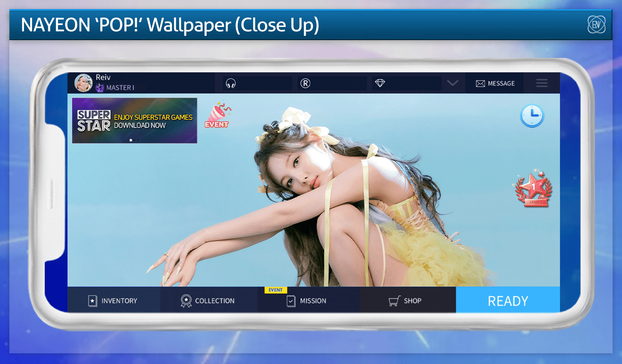Open the hamburger menu
This screenshot has height=364, width=622.
(542, 83)
